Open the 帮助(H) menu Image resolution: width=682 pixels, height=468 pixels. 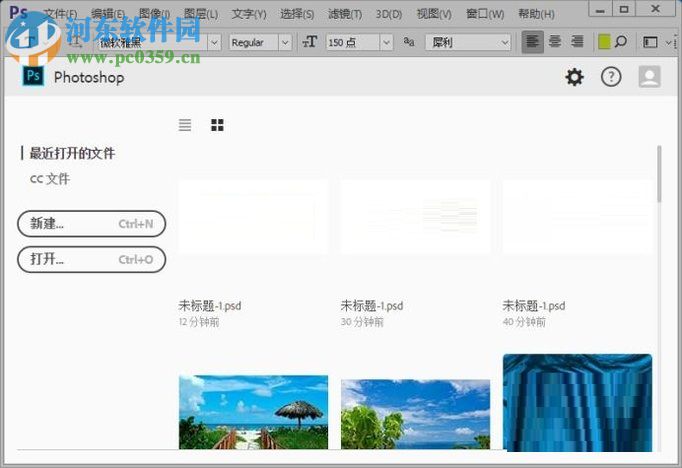(536, 14)
